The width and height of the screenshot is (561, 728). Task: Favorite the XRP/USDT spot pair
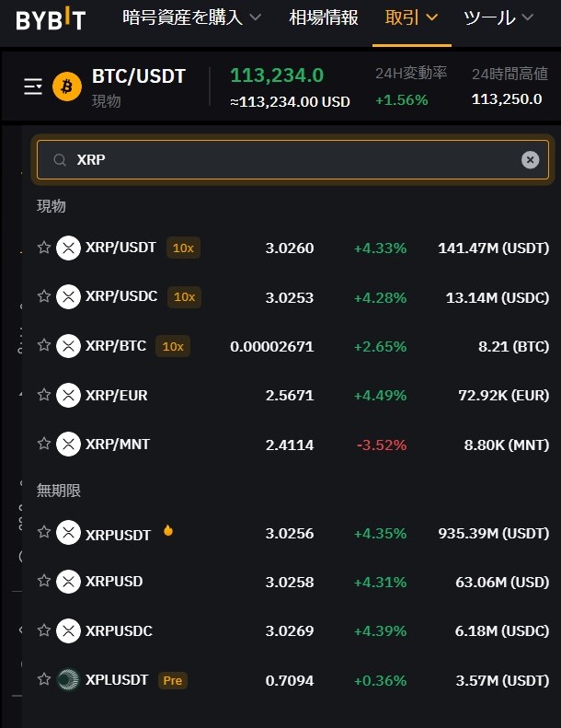coord(43,248)
